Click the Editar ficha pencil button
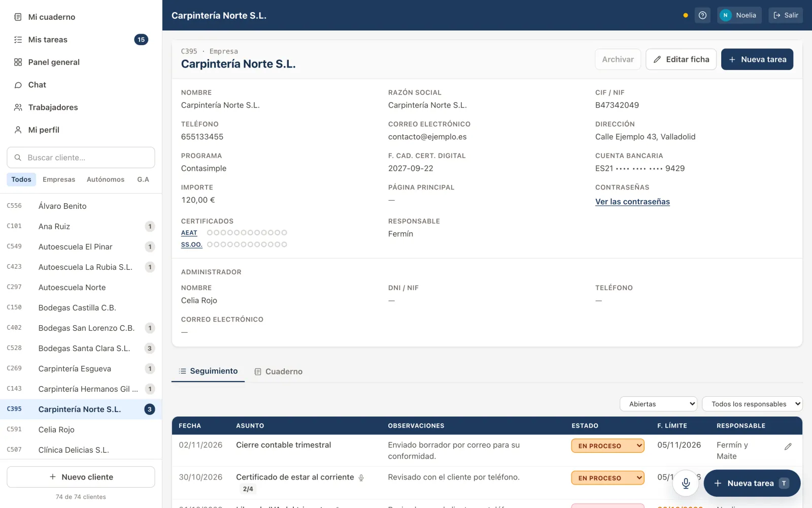The image size is (812, 508). point(681,59)
